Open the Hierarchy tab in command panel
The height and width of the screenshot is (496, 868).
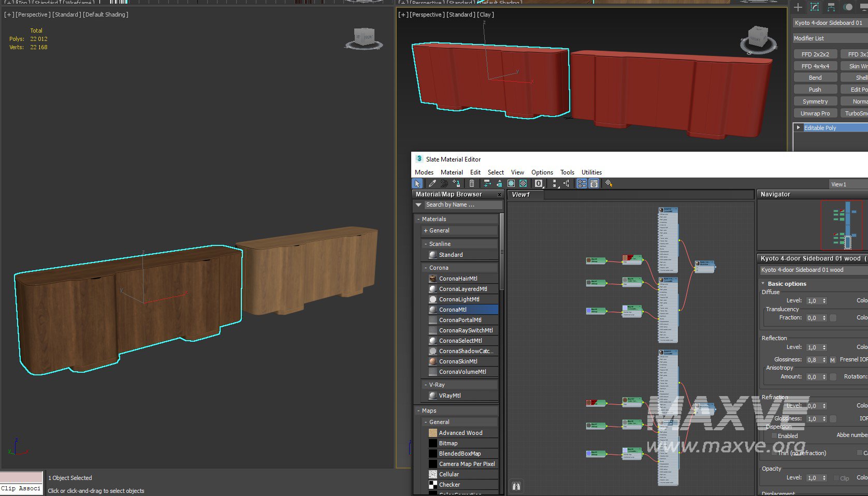pos(831,7)
